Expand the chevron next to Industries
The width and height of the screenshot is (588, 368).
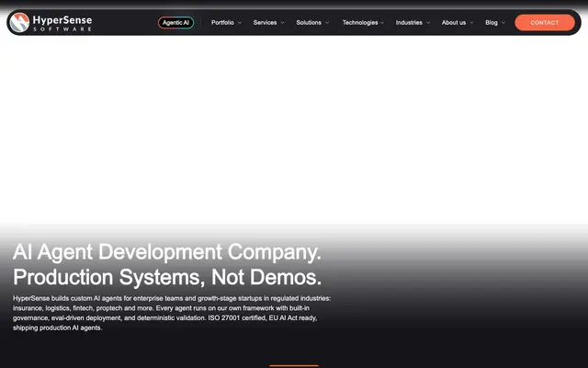click(x=428, y=22)
